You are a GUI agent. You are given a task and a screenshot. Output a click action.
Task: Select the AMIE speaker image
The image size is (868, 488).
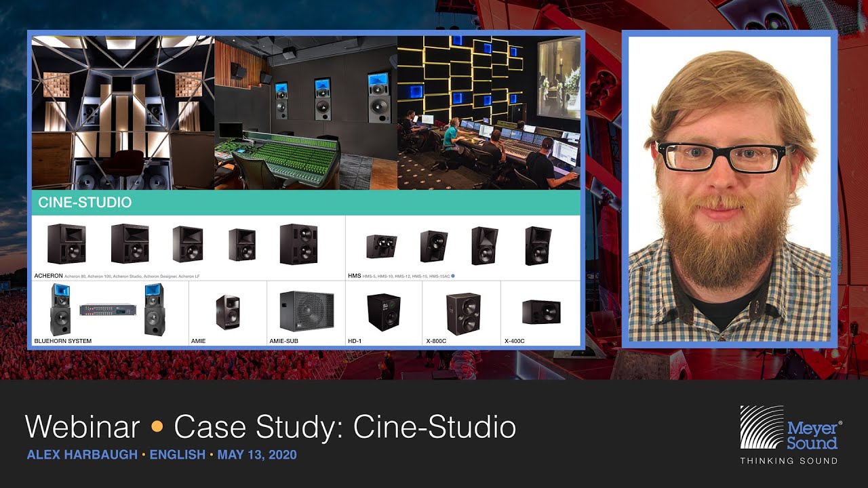click(x=228, y=312)
